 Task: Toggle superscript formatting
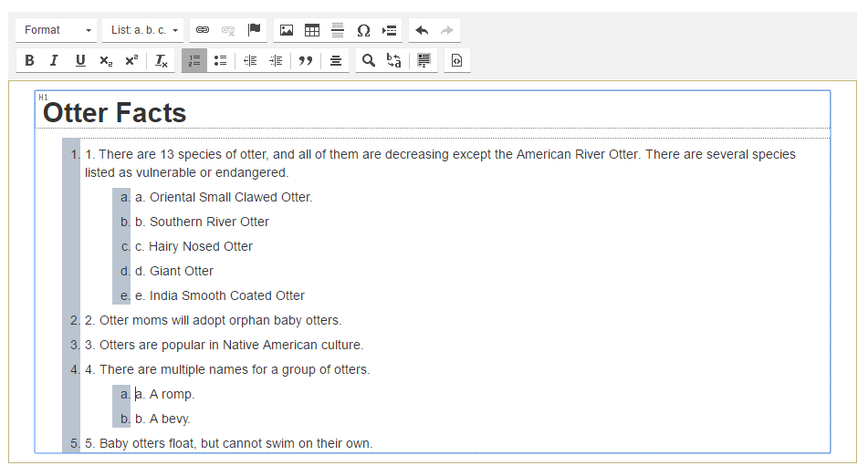click(131, 61)
